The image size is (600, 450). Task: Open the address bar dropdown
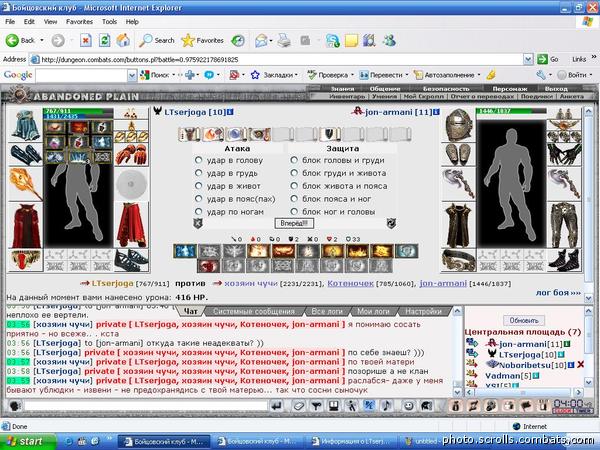(x=528, y=59)
